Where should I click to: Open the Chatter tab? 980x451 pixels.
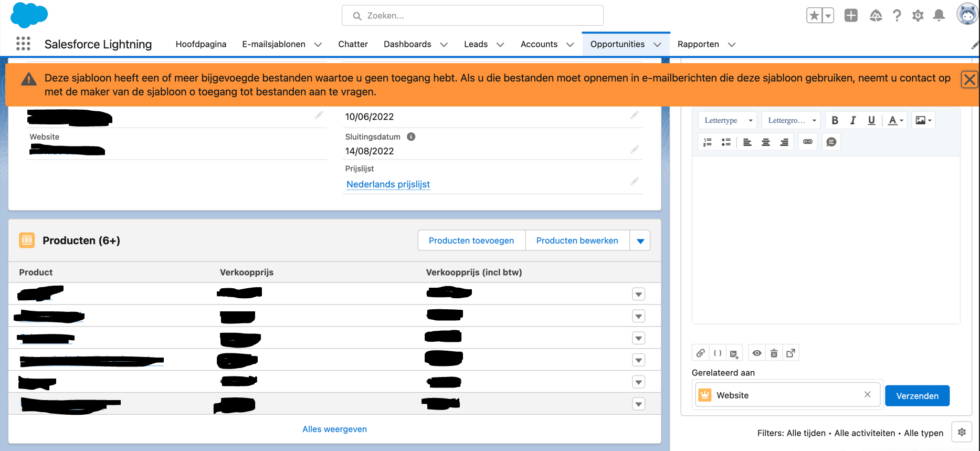coord(353,44)
